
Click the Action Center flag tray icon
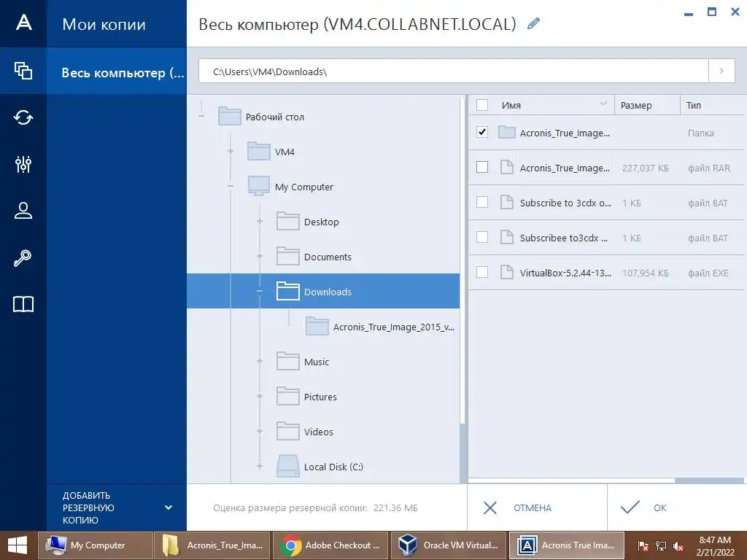643,545
